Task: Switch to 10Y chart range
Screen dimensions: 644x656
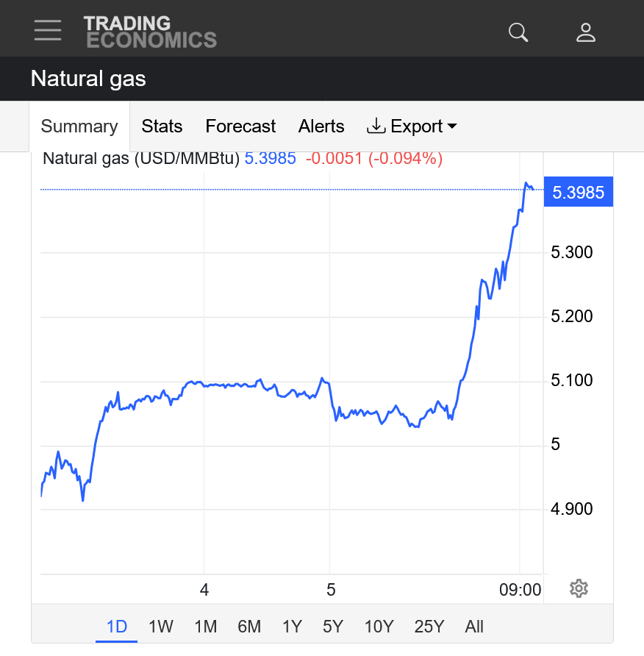Action: 379,627
